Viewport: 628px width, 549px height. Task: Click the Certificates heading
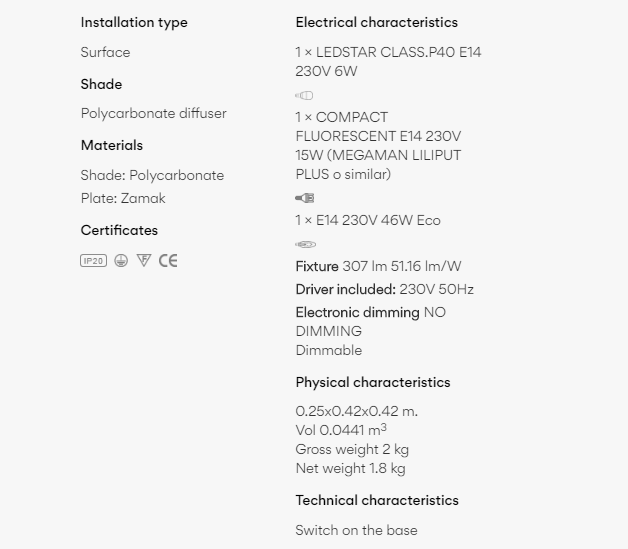click(119, 230)
